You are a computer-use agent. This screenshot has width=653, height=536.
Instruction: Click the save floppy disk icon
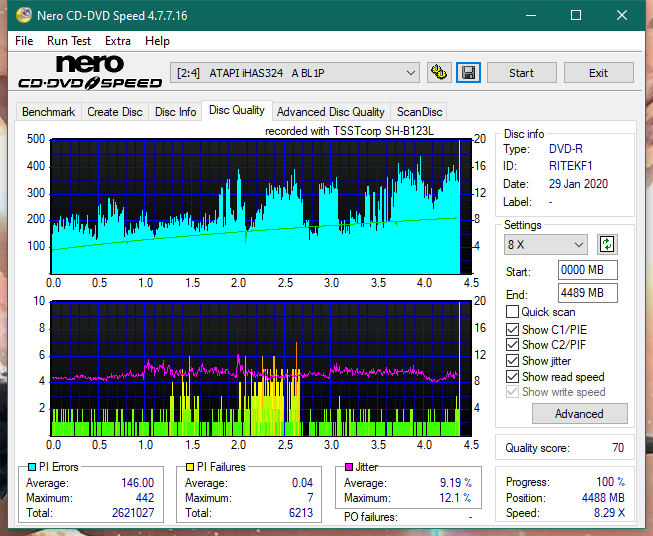(x=469, y=73)
